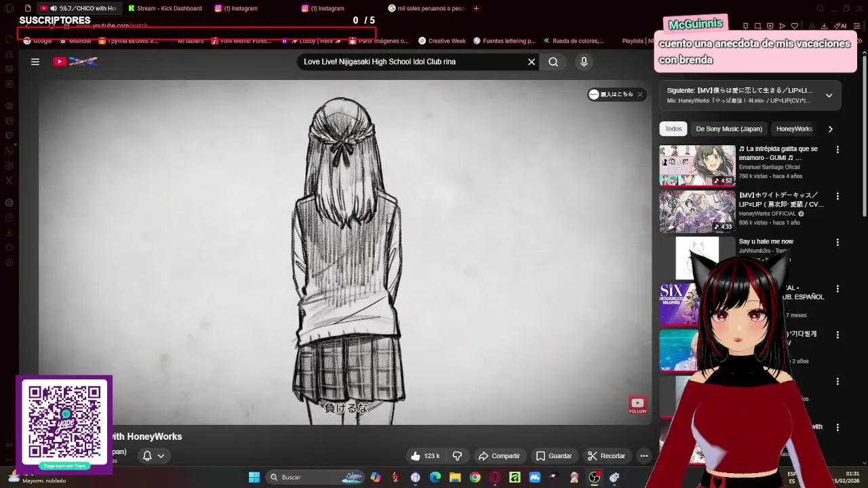Open the Creative Week bookmark
This screenshot has width=868, height=488.
click(x=442, y=41)
